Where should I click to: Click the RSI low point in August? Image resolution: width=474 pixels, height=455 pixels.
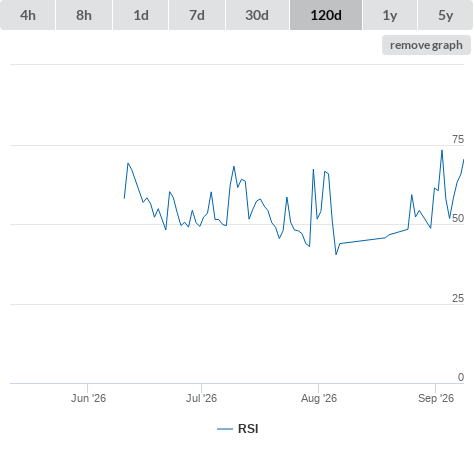click(336, 254)
